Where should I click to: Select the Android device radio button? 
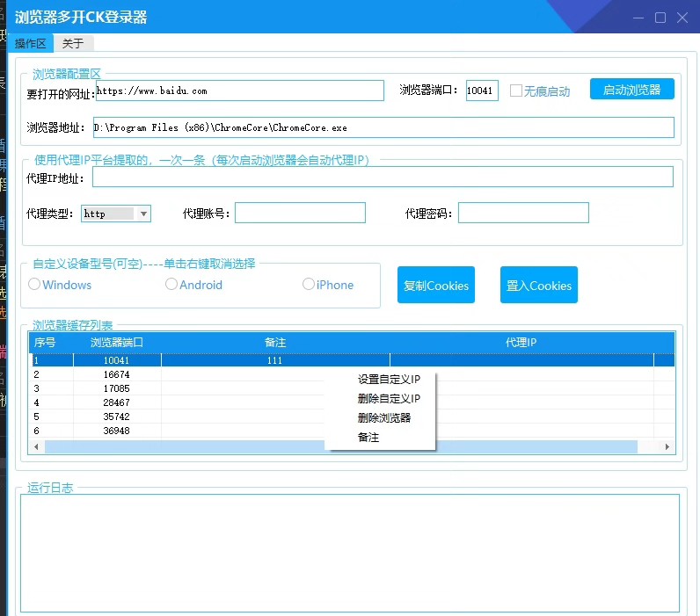tap(172, 285)
